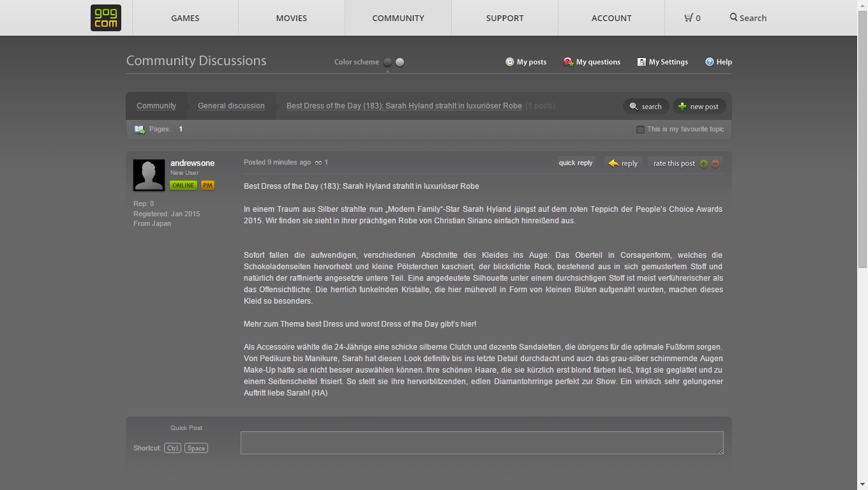Go to Community breadcrumb
The height and width of the screenshot is (490, 868).
156,106
